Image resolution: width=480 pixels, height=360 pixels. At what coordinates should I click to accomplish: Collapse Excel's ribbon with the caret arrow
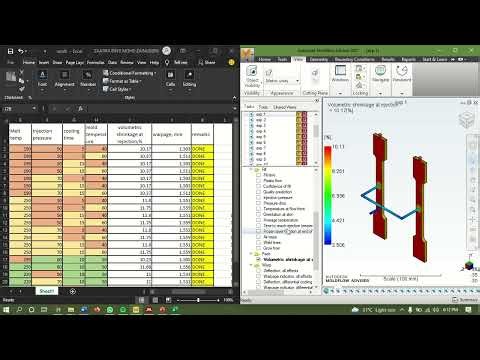point(234,98)
